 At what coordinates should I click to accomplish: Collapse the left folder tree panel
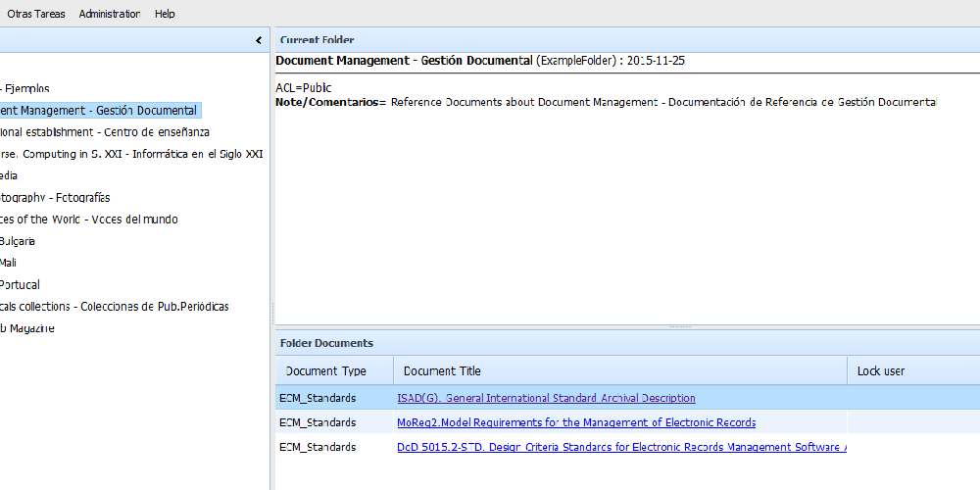[259, 40]
